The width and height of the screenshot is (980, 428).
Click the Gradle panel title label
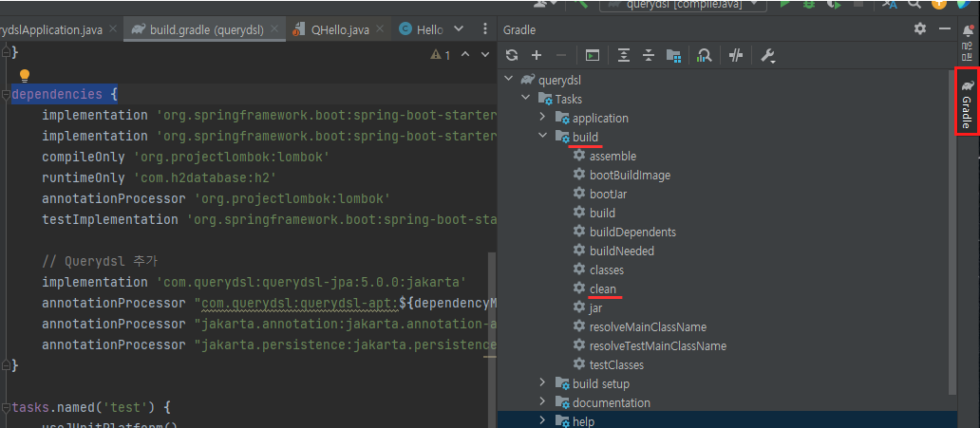coord(519,30)
